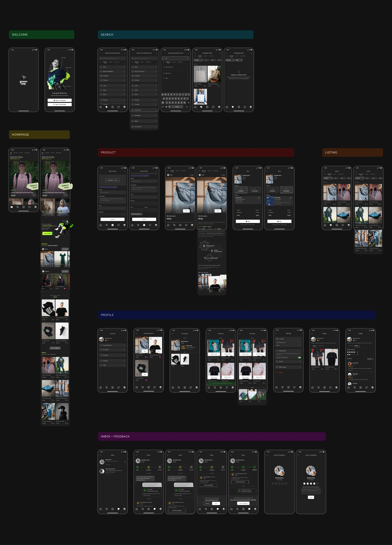Click the PROFILE section header color bar
This screenshot has height=545, width=392.
point(236,315)
